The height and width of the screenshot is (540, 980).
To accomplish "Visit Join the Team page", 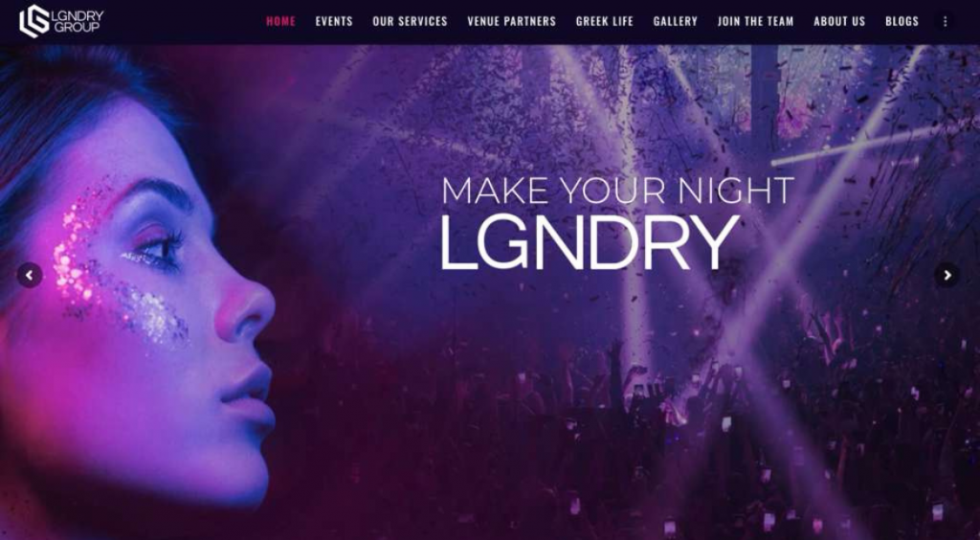I will pyautogui.click(x=756, y=22).
